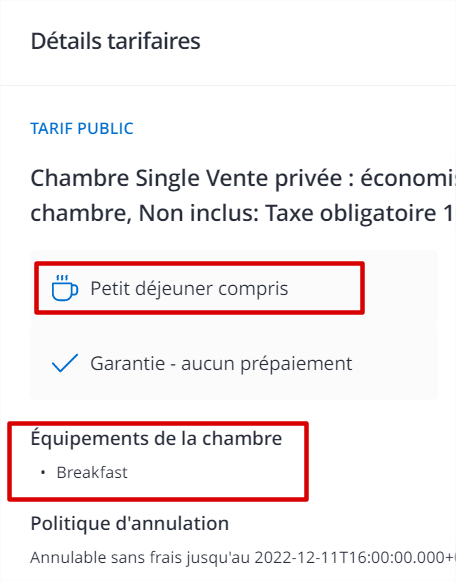Click the truncated word "économis" in title

[408, 178]
